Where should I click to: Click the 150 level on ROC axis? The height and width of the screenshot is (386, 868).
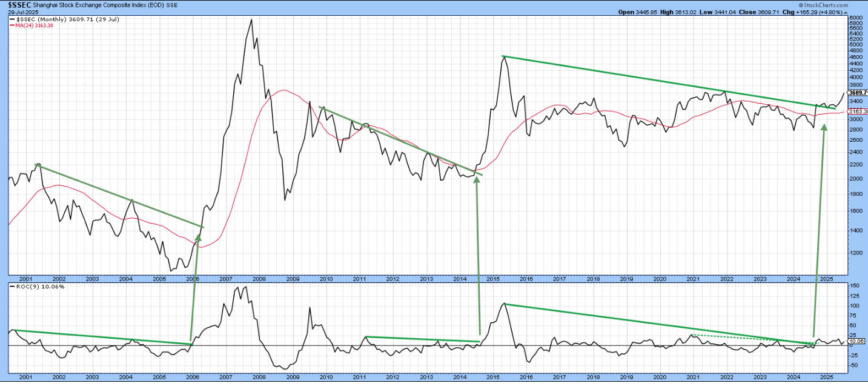pyautogui.click(x=853, y=285)
